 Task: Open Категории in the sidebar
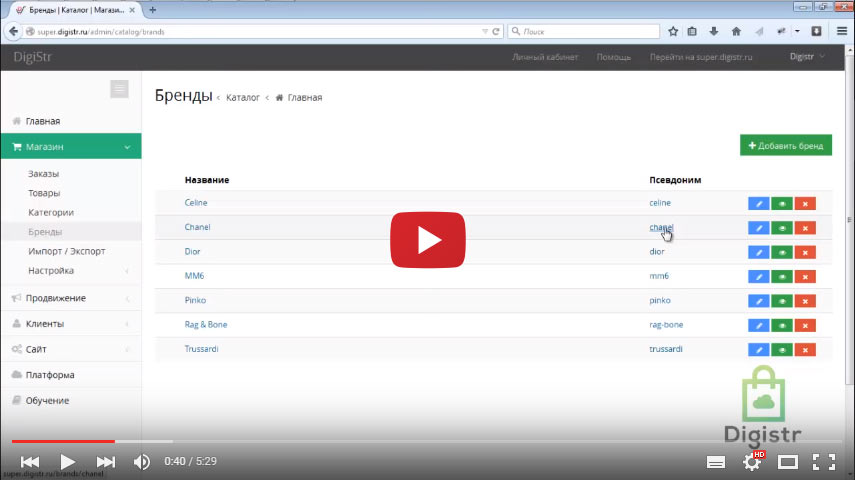51,212
